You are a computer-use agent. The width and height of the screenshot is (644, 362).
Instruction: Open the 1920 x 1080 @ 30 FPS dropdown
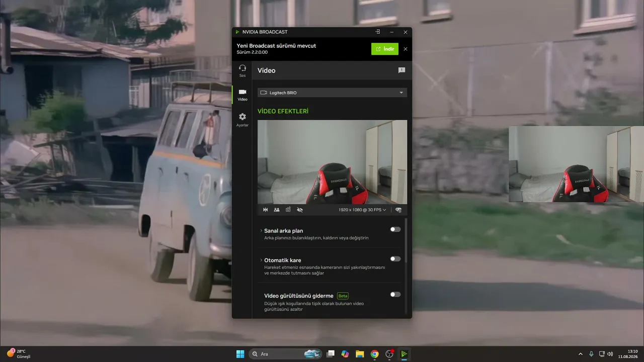tap(362, 210)
